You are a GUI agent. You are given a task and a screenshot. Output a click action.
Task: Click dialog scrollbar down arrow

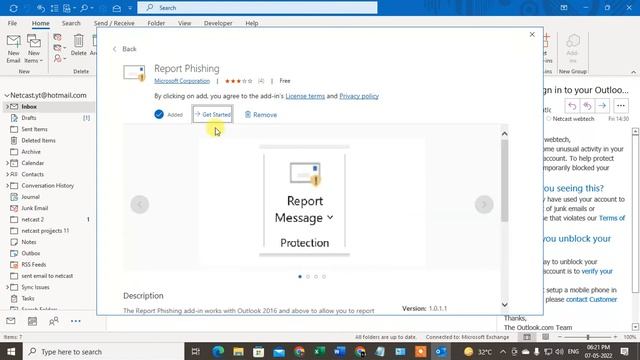click(x=504, y=304)
